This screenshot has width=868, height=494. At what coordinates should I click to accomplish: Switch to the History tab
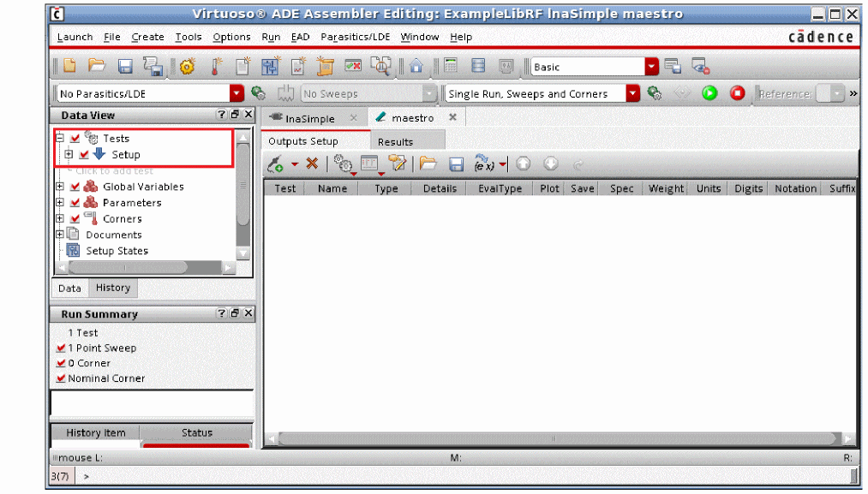(x=113, y=288)
